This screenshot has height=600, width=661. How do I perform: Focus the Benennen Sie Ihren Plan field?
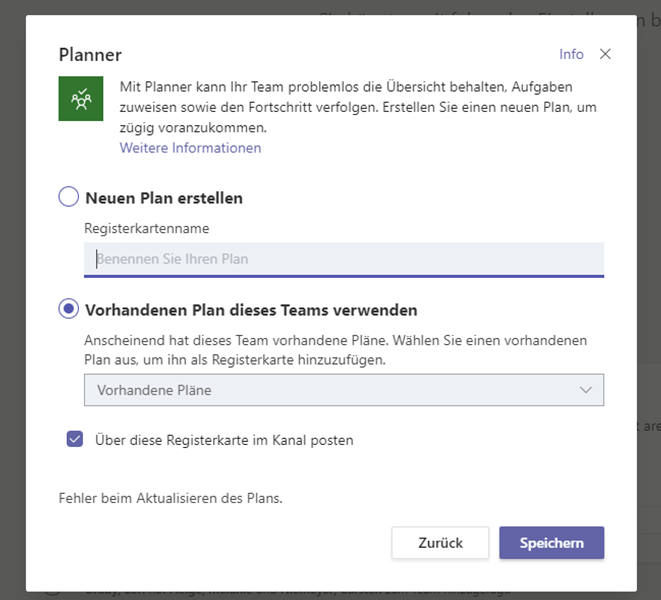click(344, 259)
